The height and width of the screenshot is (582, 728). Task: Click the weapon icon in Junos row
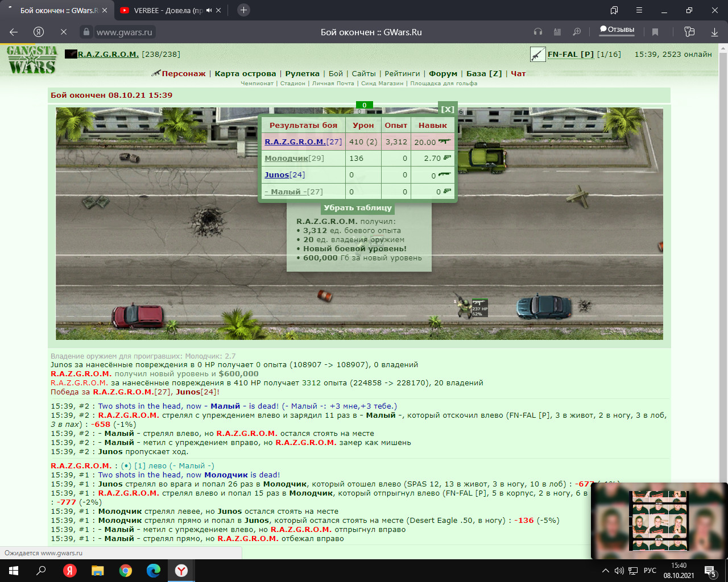coord(444,175)
